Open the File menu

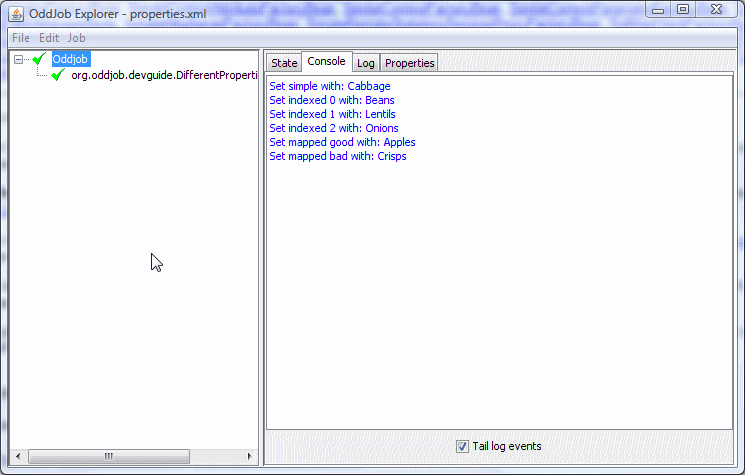[x=20, y=37]
